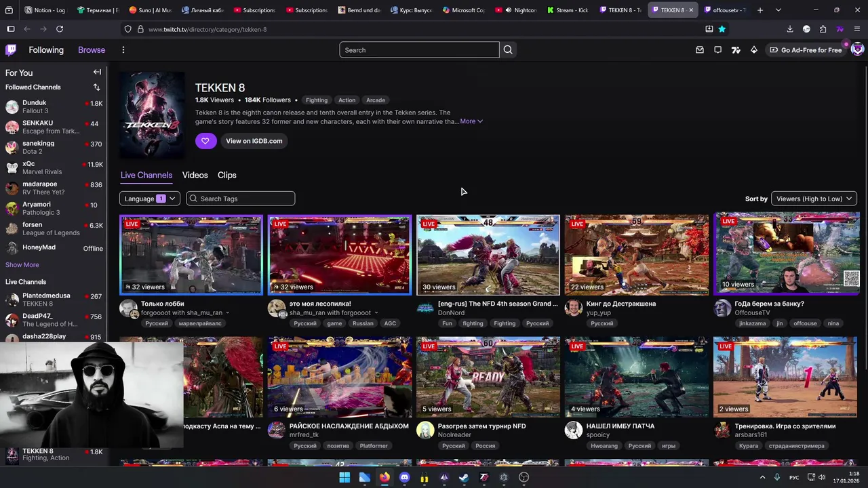Close the active TEKKEN 8 browser tab
The image size is (868, 488).
click(x=691, y=10)
